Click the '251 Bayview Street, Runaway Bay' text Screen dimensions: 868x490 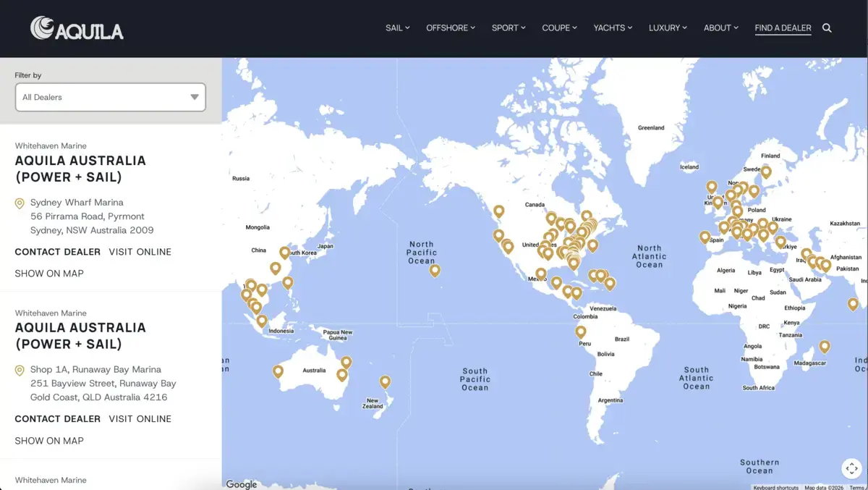[x=103, y=384]
